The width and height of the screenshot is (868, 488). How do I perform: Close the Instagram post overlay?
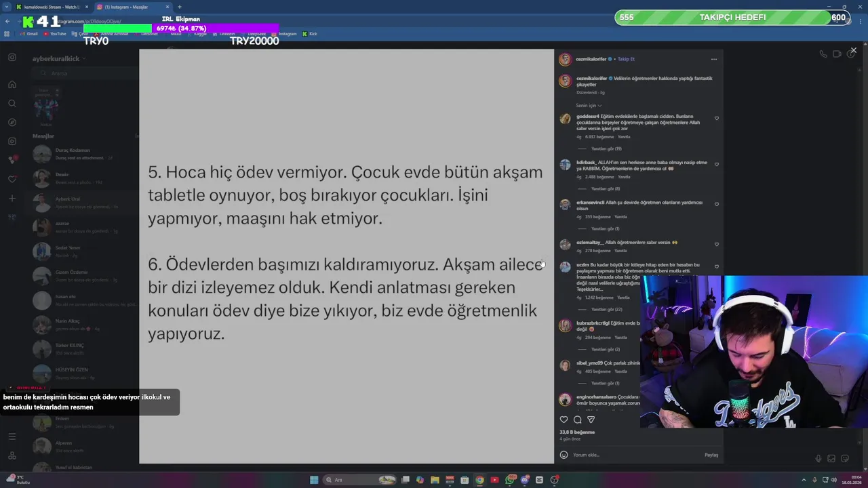[853, 50]
